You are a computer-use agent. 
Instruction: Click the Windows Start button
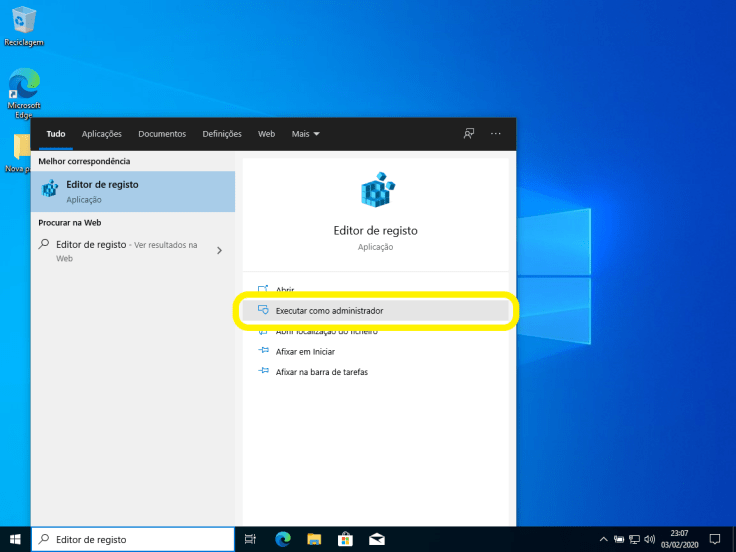click(x=15, y=539)
